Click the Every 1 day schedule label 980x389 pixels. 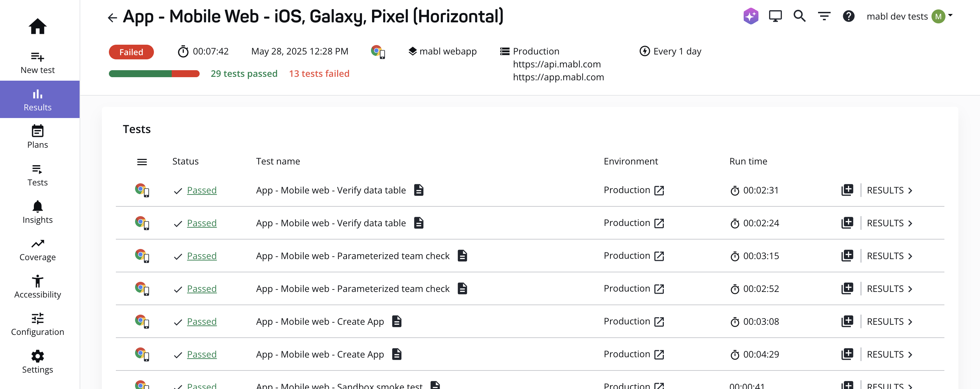[x=670, y=51]
